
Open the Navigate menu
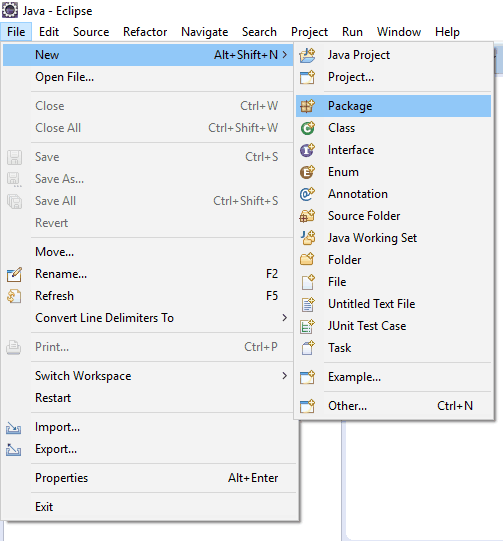(x=205, y=32)
